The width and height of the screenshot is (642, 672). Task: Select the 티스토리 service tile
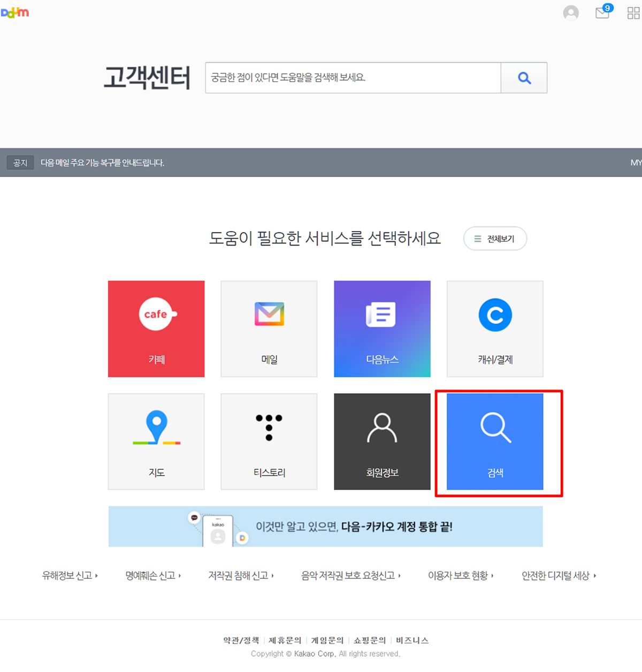(x=269, y=442)
